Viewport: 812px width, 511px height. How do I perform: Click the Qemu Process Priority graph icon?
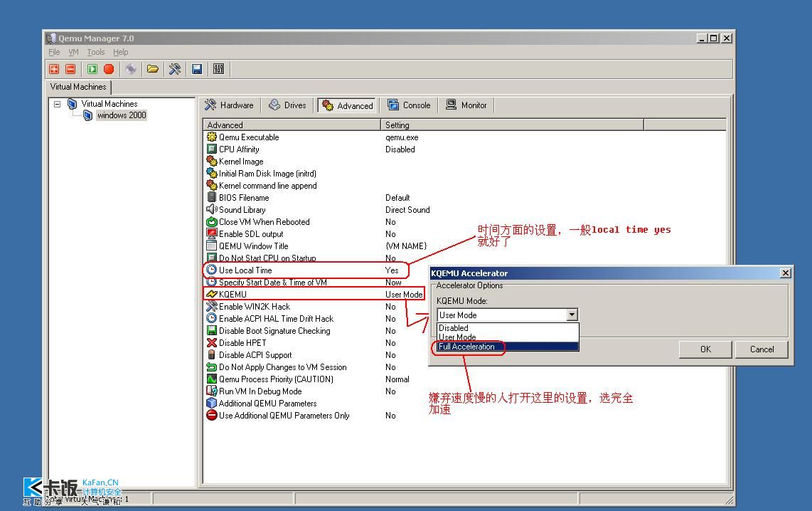click(x=212, y=379)
